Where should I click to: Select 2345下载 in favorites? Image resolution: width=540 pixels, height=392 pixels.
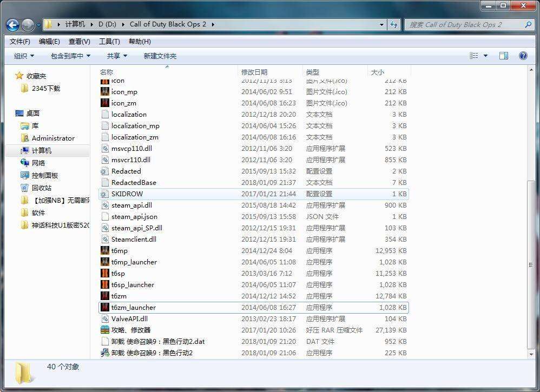(46, 89)
